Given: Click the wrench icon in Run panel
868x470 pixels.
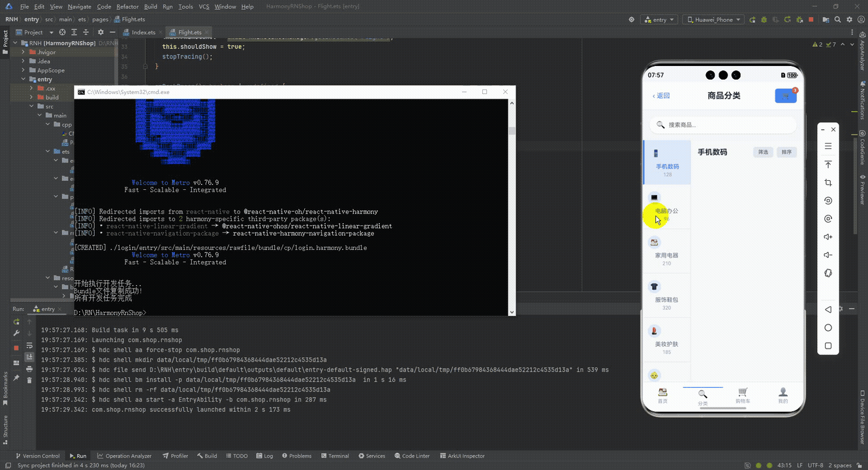Looking at the screenshot, I should (x=16, y=333).
